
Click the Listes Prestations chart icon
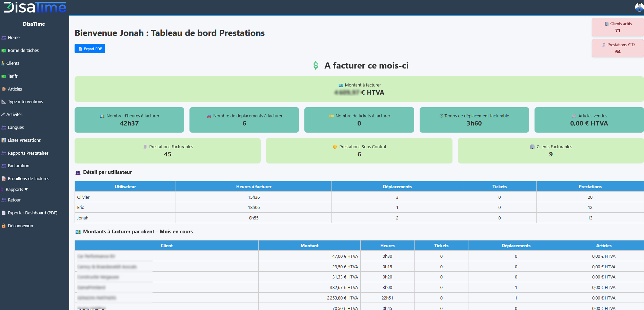tap(4, 140)
